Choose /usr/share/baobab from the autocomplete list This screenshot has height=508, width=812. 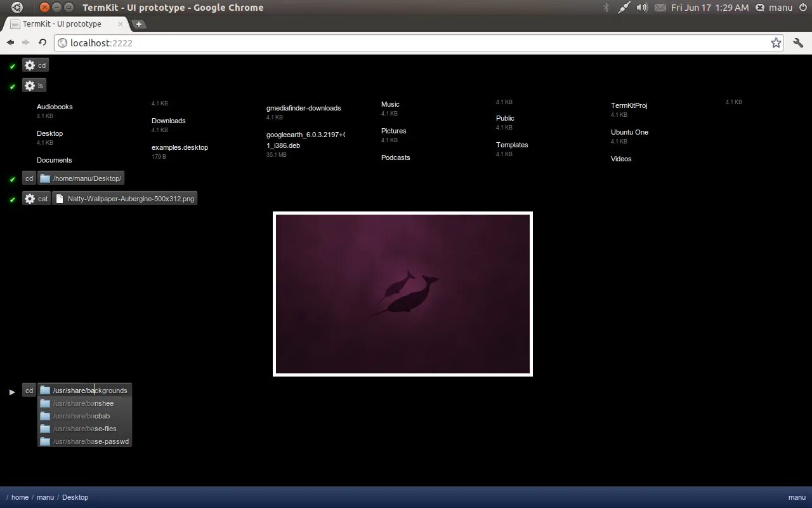pyautogui.click(x=84, y=416)
